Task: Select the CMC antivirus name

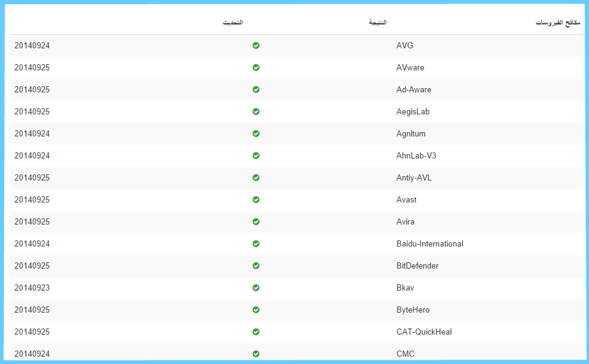Action: 405,354
